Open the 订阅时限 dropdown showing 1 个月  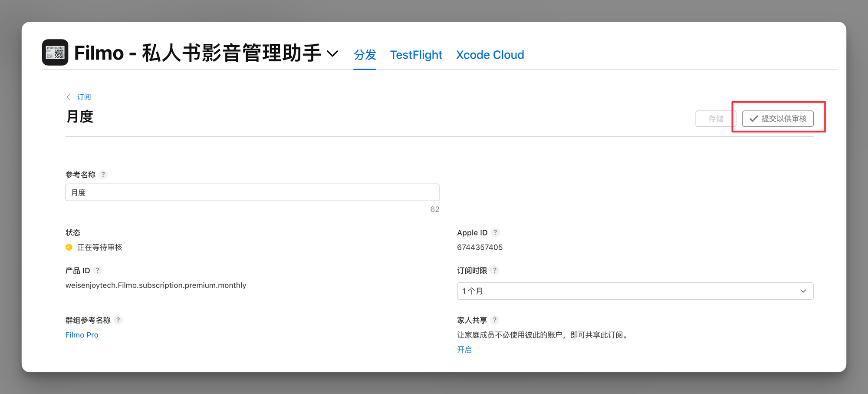pos(635,291)
